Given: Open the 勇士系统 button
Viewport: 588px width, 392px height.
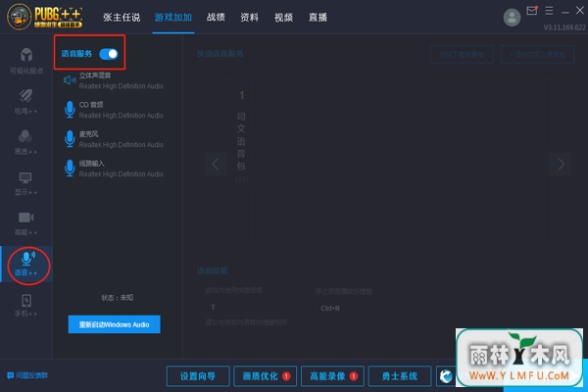Looking at the screenshot, I should 400,376.
